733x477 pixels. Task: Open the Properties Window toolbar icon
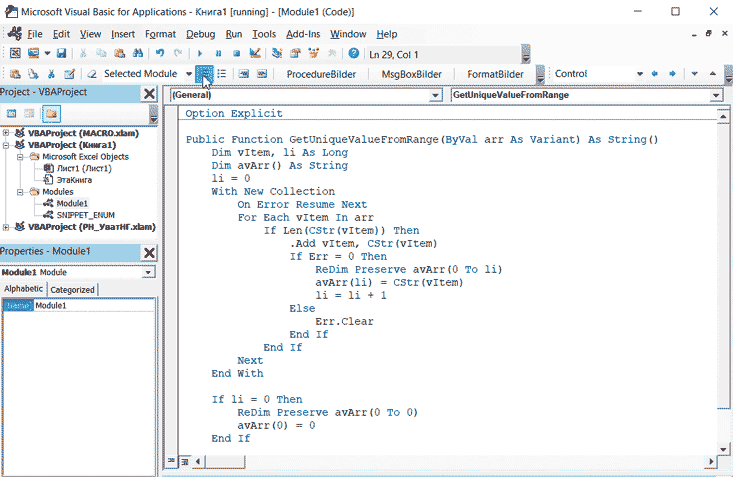point(295,53)
